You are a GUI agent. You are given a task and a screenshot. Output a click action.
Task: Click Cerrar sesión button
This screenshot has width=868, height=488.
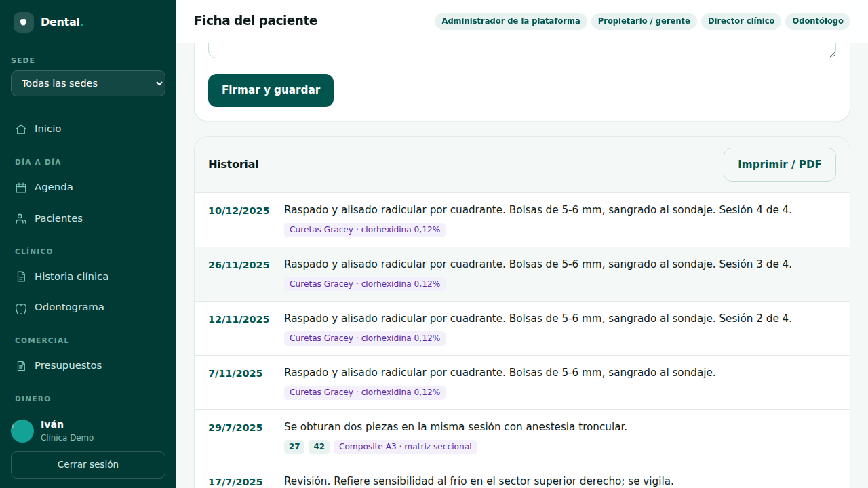tap(88, 465)
